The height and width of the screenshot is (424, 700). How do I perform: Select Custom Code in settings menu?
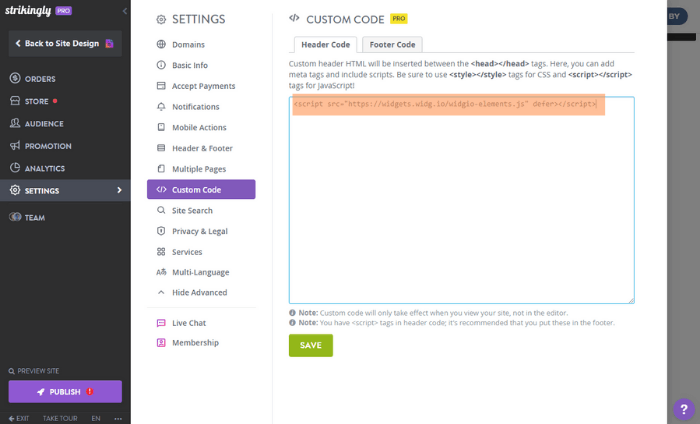click(201, 189)
